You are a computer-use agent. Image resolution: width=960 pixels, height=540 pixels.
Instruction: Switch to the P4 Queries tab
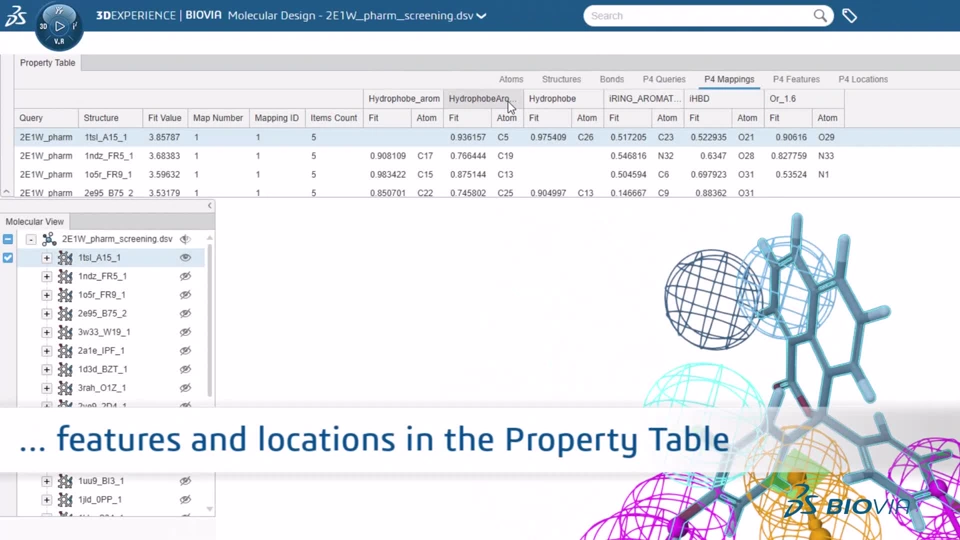(x=664, y=79)
